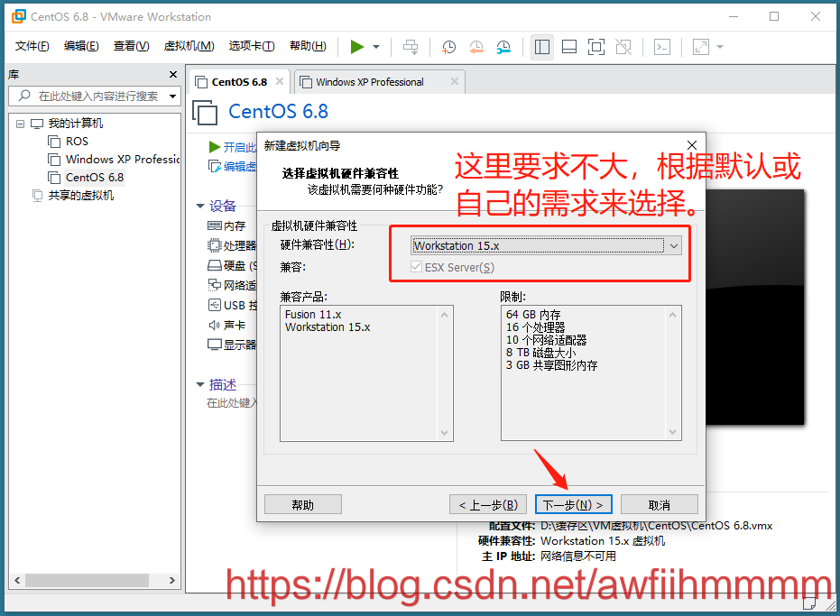The image size is (840, 616).
Task: Click the 帮助 button in wizard
Action: pos(302,504)
